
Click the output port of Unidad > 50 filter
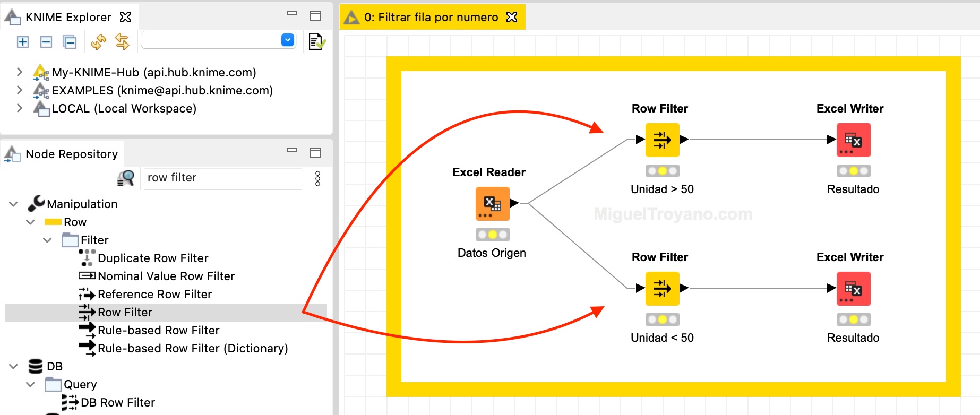point(684,140)
